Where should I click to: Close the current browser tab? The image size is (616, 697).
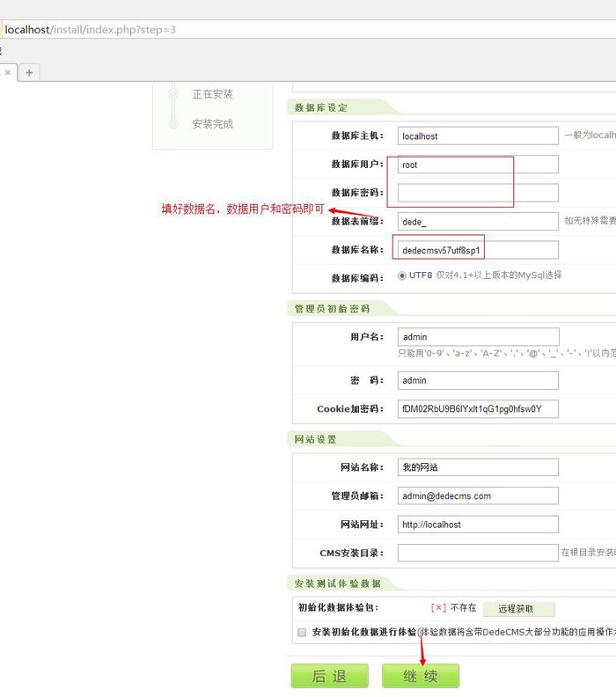(8, 73)
